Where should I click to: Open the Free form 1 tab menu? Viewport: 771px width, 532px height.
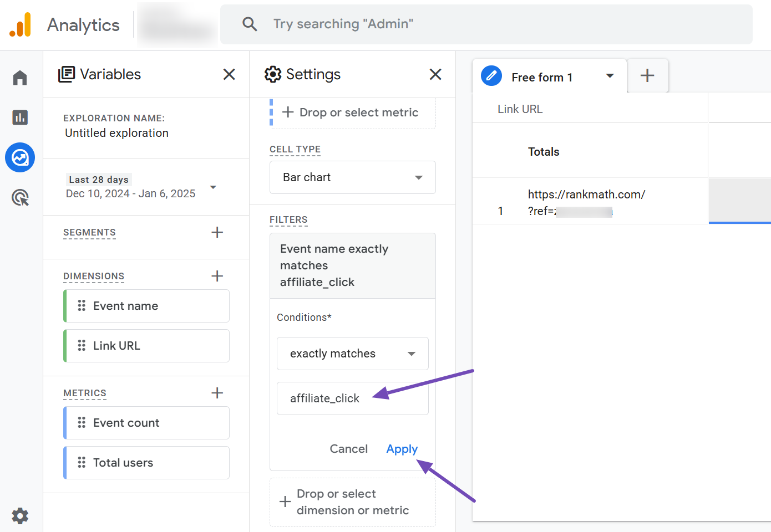click(610, 76)
